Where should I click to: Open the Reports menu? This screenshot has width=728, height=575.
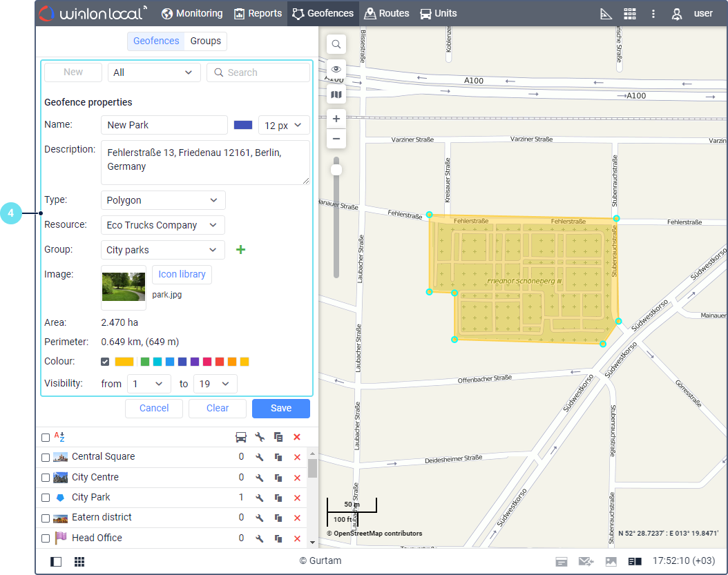point(258,14)
